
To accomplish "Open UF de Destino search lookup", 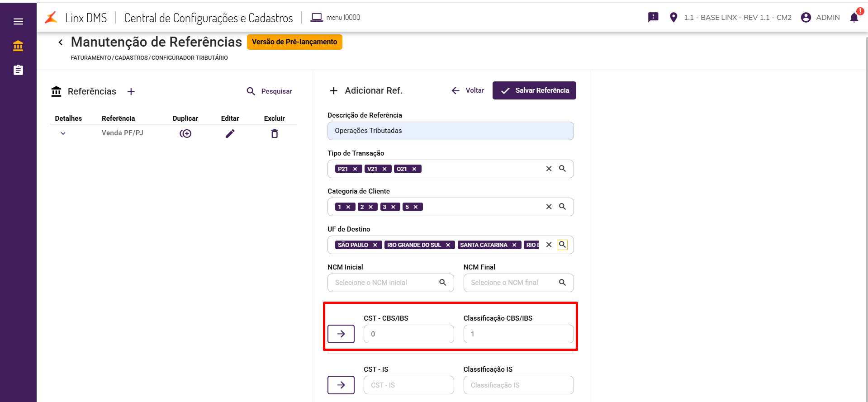I will [x=562, y=245].
